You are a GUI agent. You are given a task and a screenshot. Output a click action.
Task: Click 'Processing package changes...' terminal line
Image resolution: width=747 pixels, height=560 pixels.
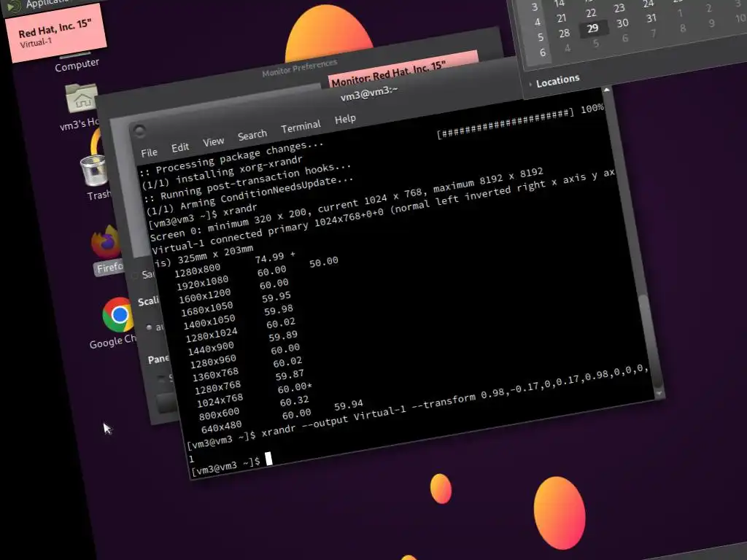231,157
